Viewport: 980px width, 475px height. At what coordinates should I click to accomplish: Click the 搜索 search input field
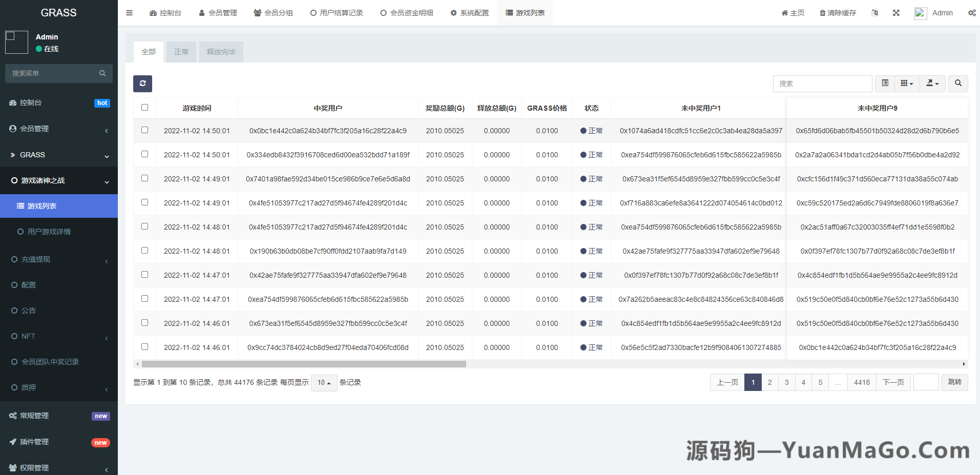pyautogui.click(x=823, y=84)
